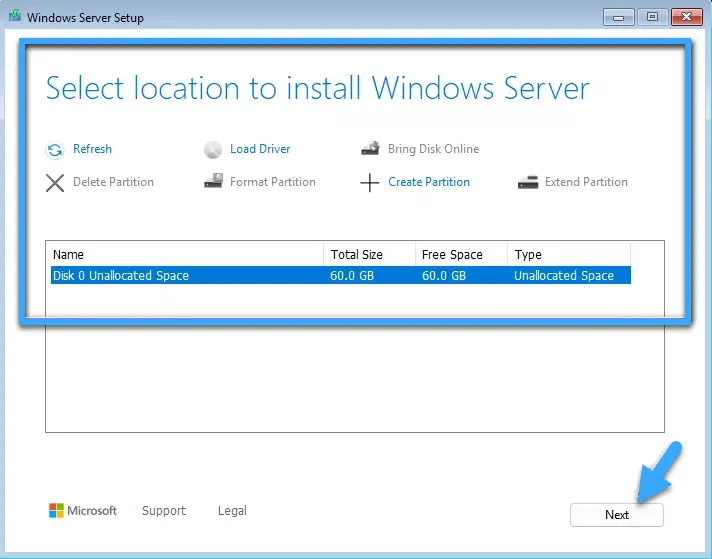This screenshot has width=712, height=559.
Task: Minimize the Windows Server Setup window
Action: tap(618, 17)
